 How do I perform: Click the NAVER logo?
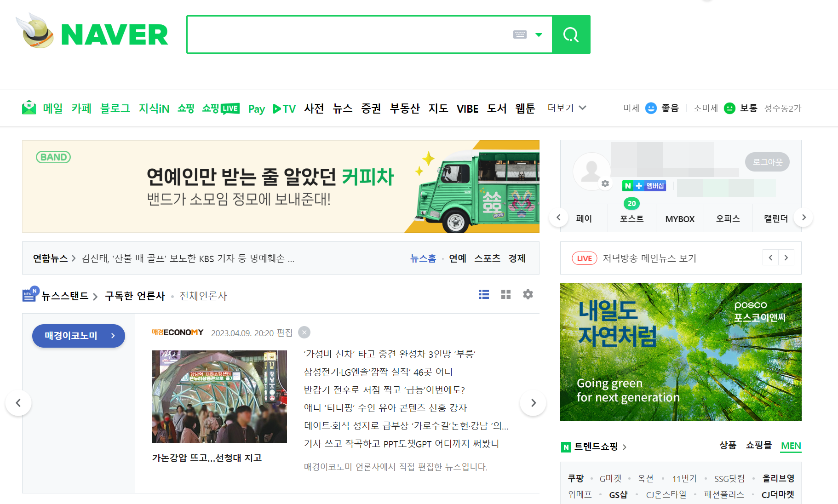click(x=115, y=34)
